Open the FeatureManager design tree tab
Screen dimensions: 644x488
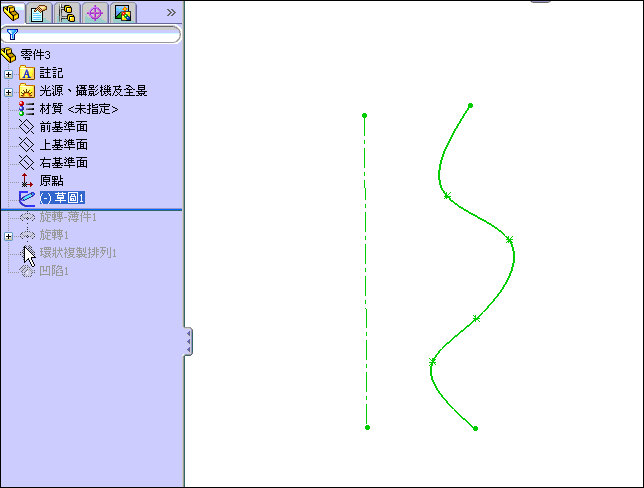(11, 13)
